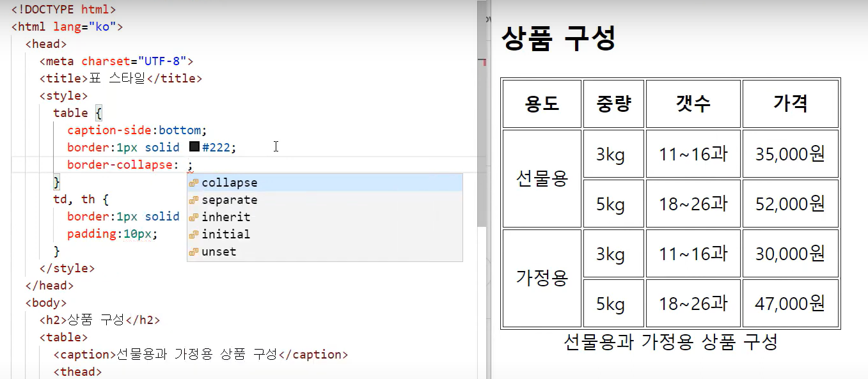Click the closing </style> tag
This screenshot has width=868, height=379.
tap(67, 268)
